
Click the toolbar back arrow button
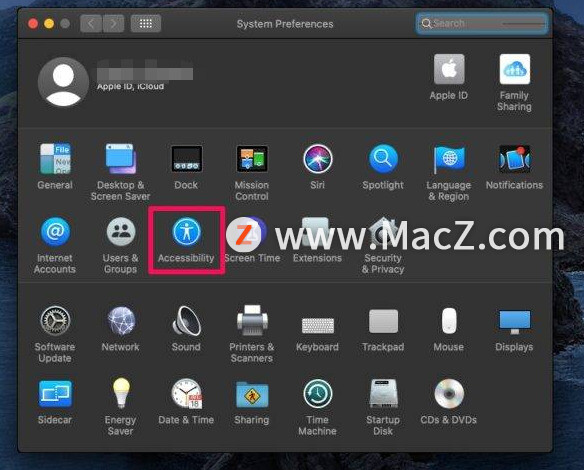[x=91, y=24]
